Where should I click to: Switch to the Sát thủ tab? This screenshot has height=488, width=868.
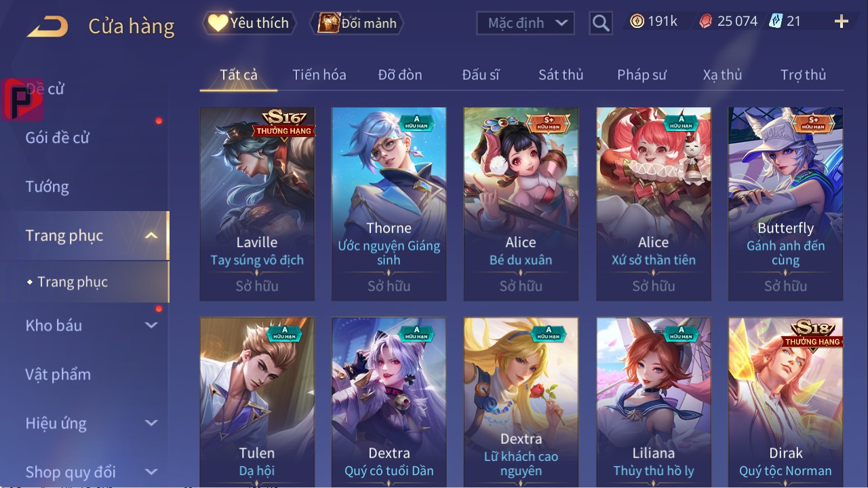click(x=561, y=75)
